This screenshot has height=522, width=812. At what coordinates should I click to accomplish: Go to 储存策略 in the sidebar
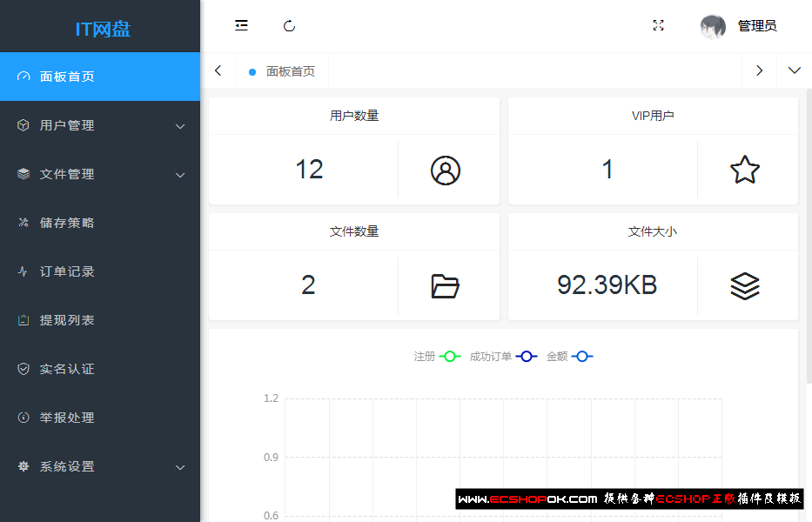100,223
